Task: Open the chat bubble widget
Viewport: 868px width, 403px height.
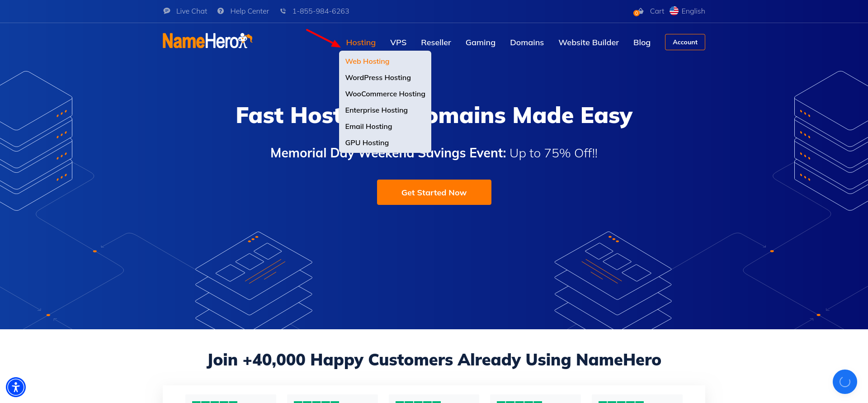Action: (845, 382)
